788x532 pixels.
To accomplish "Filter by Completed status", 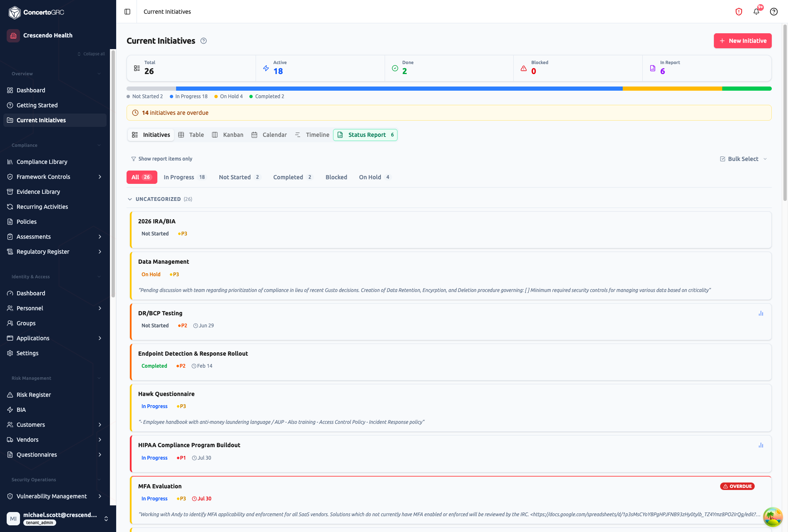I will click(293, 177).
